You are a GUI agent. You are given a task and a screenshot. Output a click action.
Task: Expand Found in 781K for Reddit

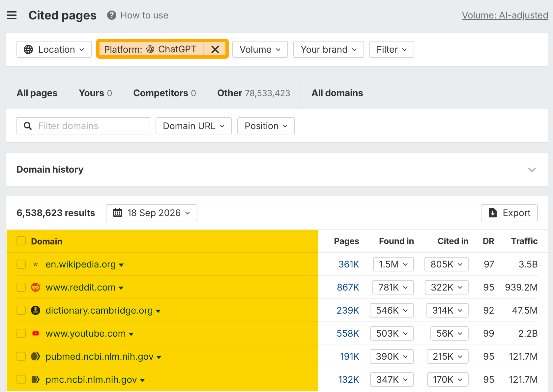393,287
